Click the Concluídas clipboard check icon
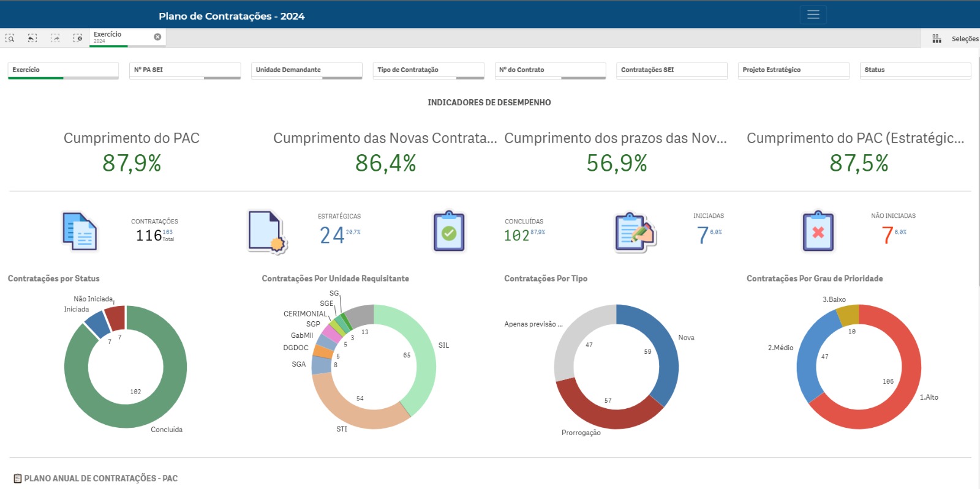 (449, 231)
